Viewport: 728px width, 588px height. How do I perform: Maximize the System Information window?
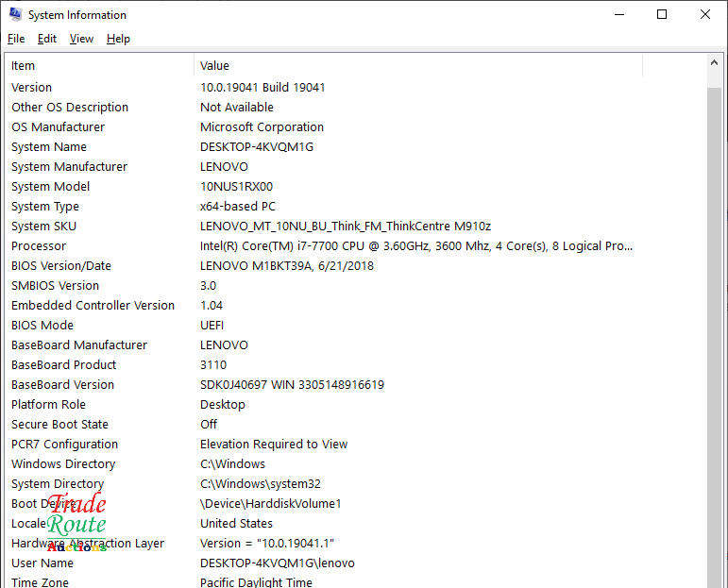pos(662,14)
